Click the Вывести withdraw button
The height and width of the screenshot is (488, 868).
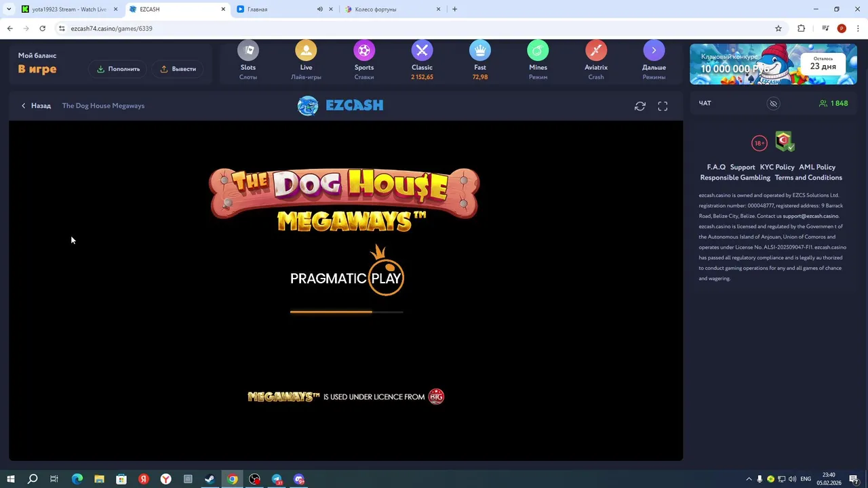[x=178, y=68]
